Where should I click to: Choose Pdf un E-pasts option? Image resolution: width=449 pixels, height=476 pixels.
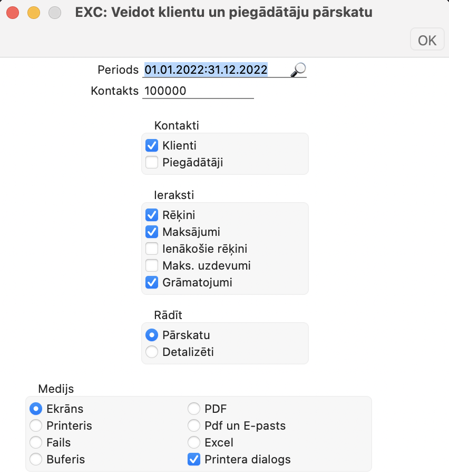(194, 425)
